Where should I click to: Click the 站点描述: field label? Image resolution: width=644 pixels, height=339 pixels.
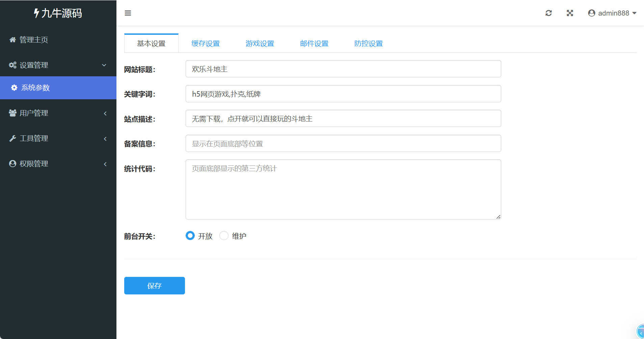click(140, 119)
